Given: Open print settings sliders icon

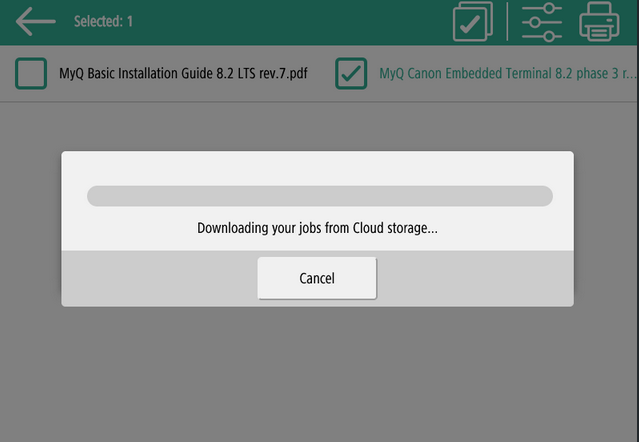Looking at the screenshot, I should [x=542, y=21].
